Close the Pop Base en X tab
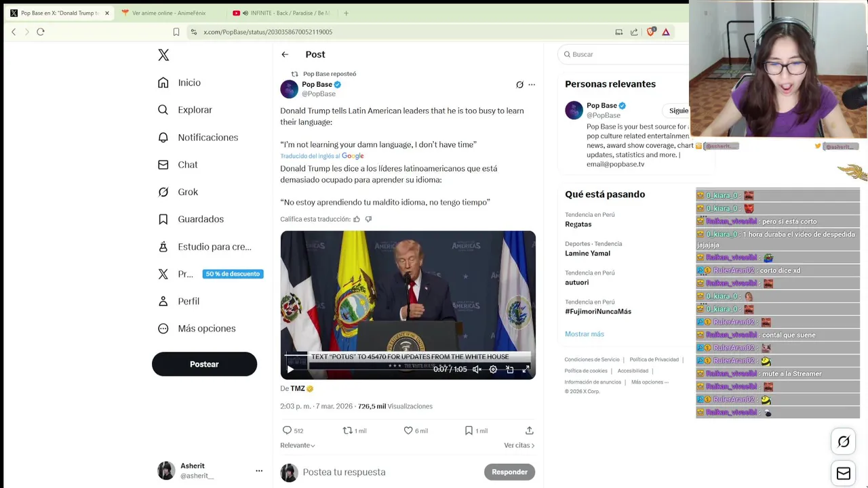The image size is (868, 488). [x=106, y=13]
